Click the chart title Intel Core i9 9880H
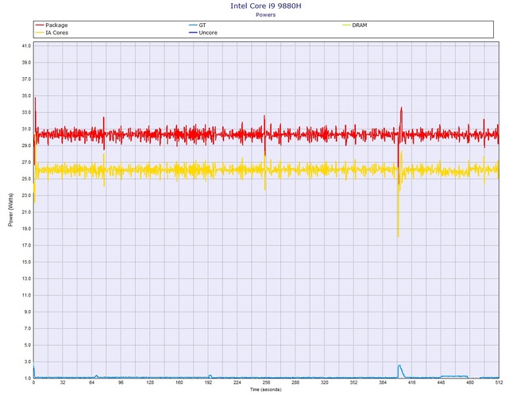Image resolution: width=532 pixels, height=399 pixels. pyautogui.click(x=266, y=6)
